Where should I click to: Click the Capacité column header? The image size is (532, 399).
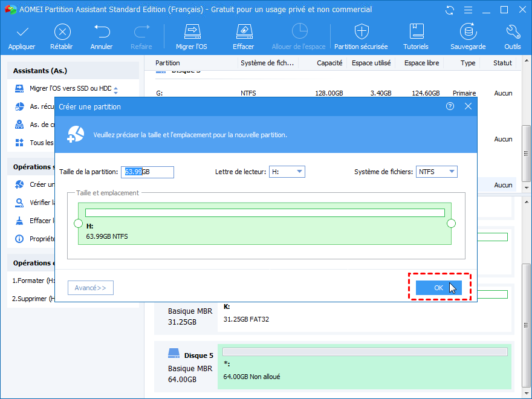pyautogui.click(x=329, y=63)
